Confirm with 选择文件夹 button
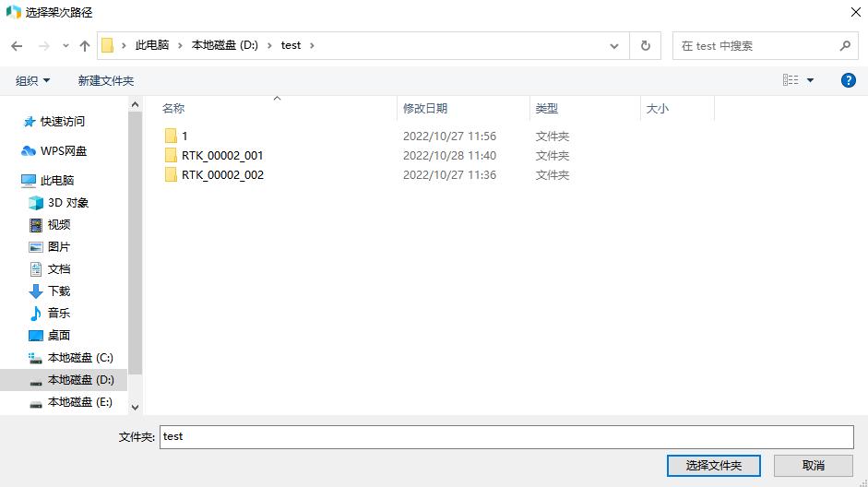 point(714,466)
